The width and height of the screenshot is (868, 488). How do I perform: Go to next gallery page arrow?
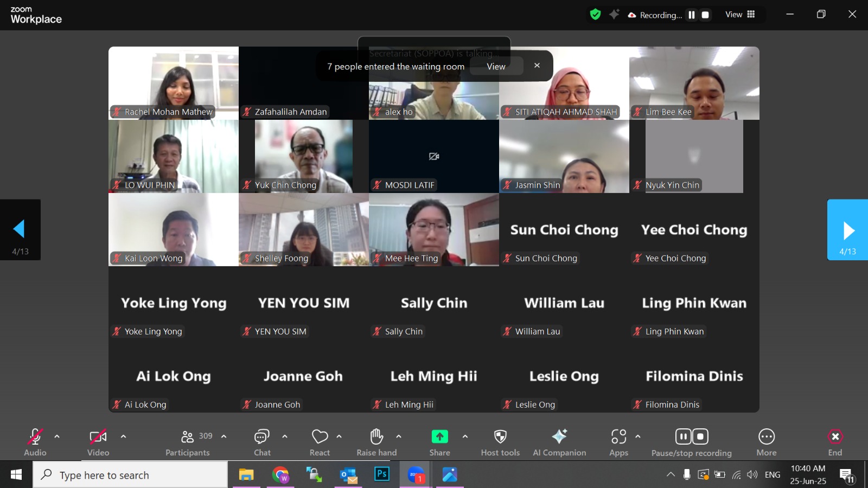click(x=847, y=230)
